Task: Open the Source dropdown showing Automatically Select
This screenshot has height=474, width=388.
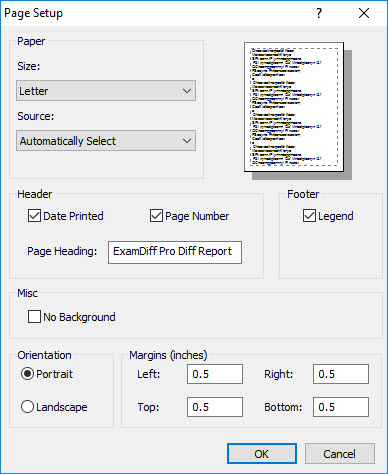Action: [x=106, y=141]
